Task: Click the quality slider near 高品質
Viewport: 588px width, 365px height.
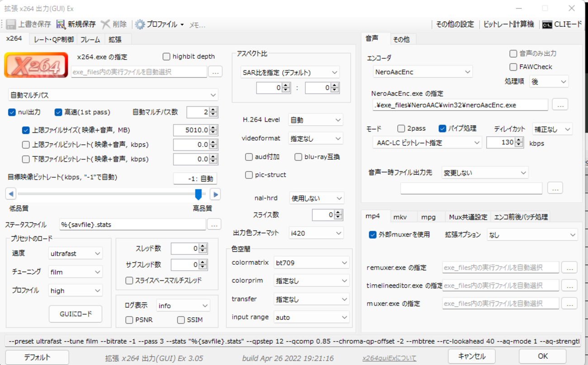Action: pyautogui.click(x=199, y=193)
